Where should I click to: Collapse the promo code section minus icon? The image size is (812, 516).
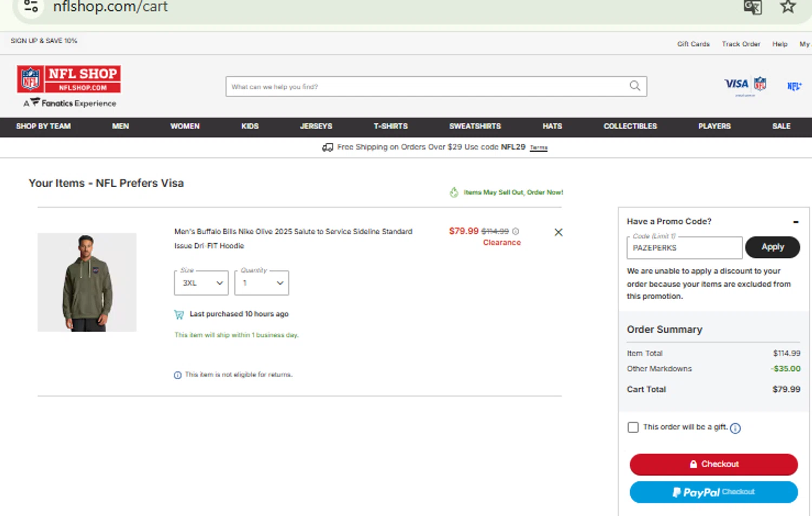tap(796, 222)
